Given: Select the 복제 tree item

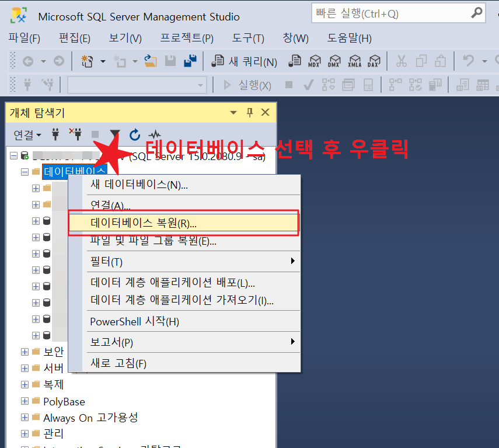Looking at the screenshot, I should point(54,385).
